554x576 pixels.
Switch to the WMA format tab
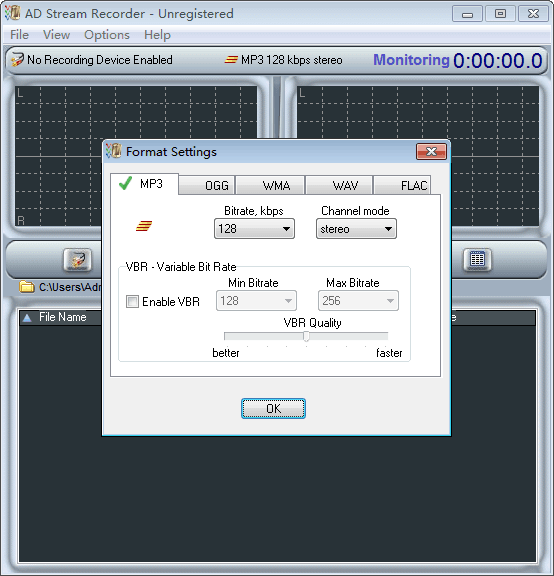[270, 185]
